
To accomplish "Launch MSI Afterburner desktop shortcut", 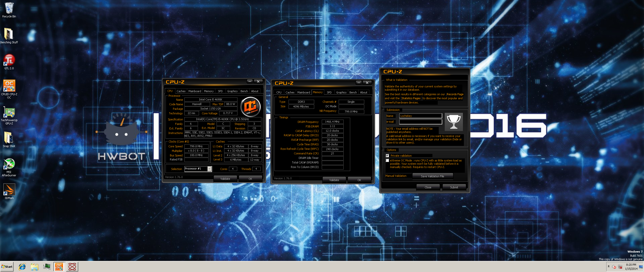I will pyautogui.click(x=9, y=167).
